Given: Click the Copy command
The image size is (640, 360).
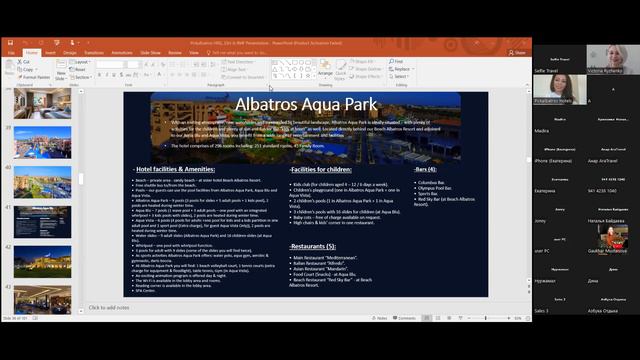Looking at the screenshot, I should pos(26,69).
